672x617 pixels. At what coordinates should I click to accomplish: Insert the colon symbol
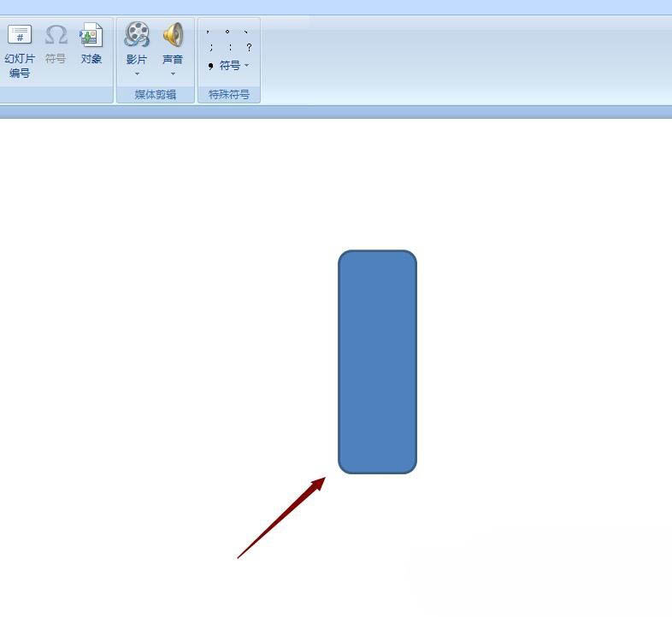(230, 47)
